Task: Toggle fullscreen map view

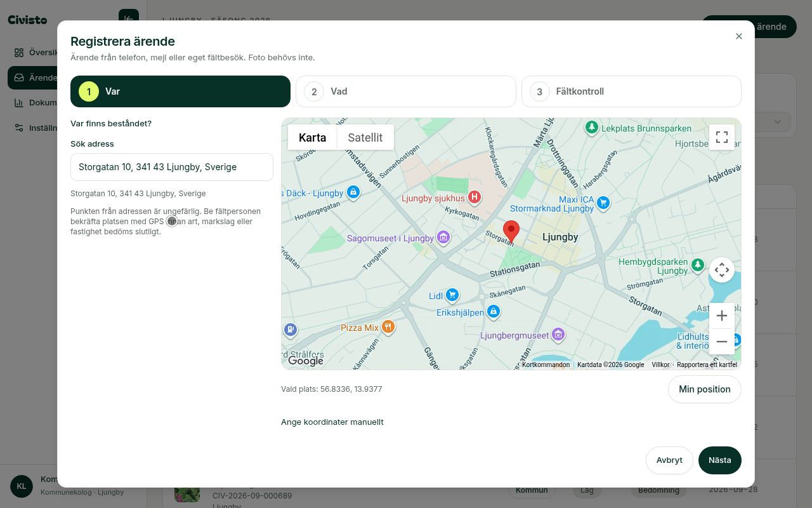Action: pyautogui.click(x=722, y=137)
